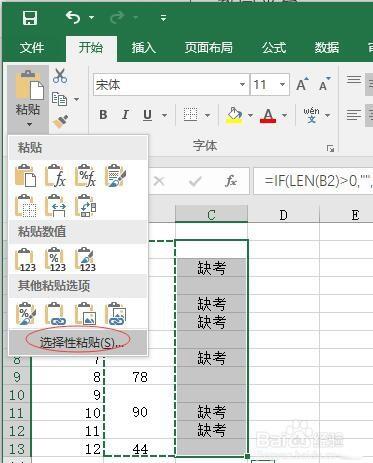The width and height of the screenshot is (373, 463).
Task: Choose Paste as Picture option
Action: pyautogui.click(x=85, y=313)
